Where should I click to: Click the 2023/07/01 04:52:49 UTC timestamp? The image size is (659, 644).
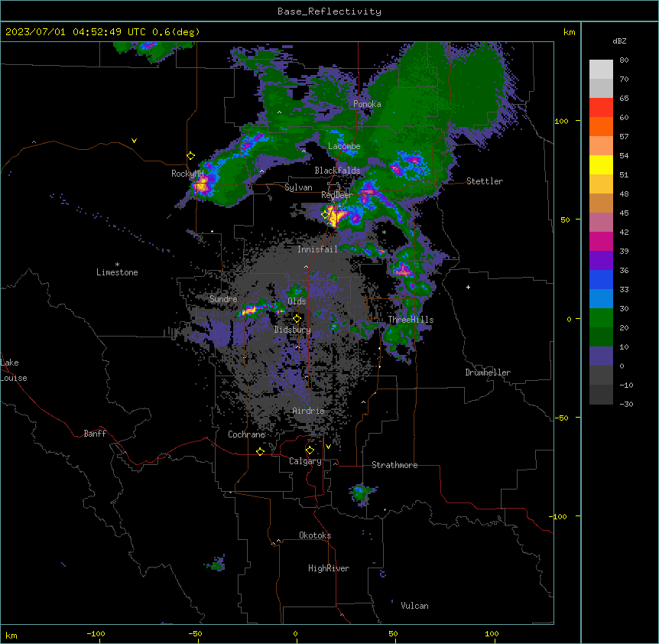tap(75, 32)
